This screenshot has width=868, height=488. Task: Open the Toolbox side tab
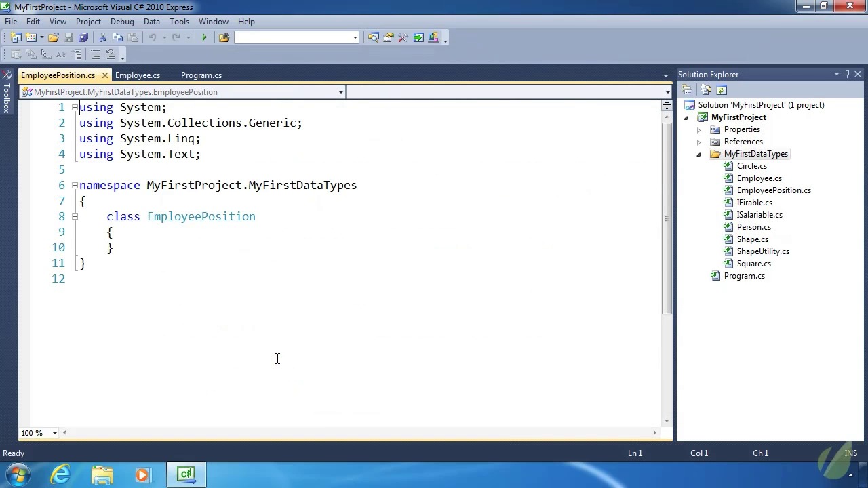6,91
